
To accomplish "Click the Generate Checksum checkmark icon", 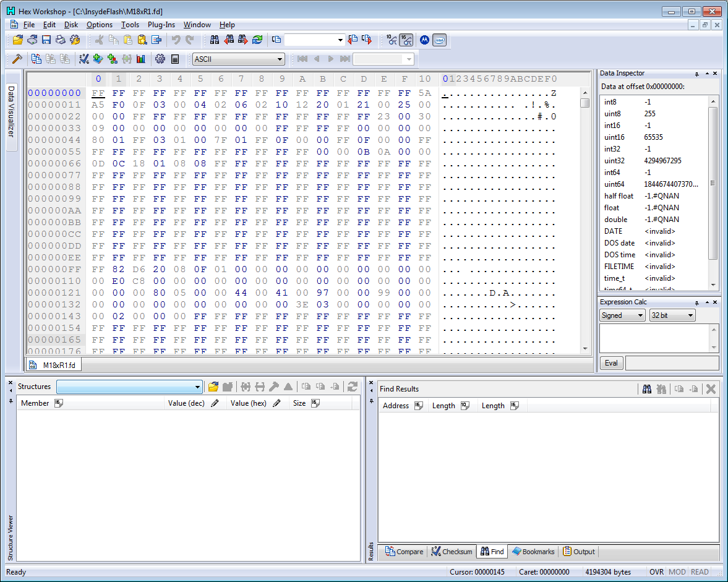I will [x=84, y=59].
